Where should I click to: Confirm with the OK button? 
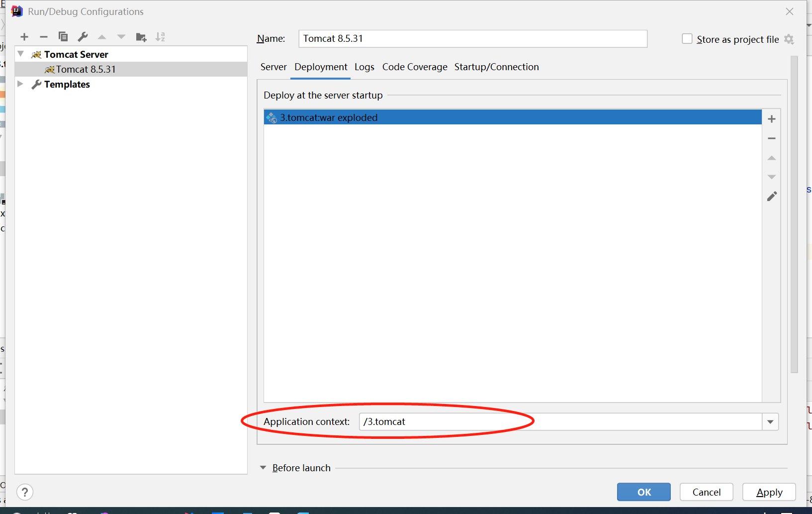(644, 492)
